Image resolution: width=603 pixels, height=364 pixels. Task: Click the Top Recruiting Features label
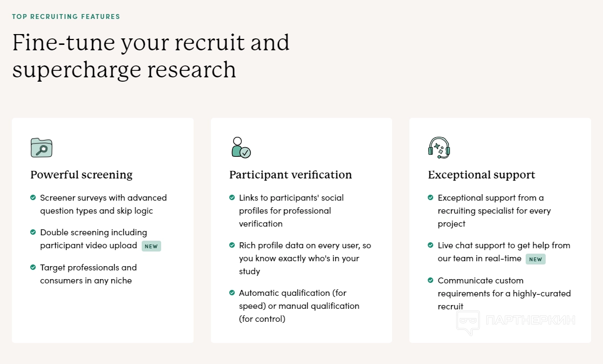tap(66, 17)
